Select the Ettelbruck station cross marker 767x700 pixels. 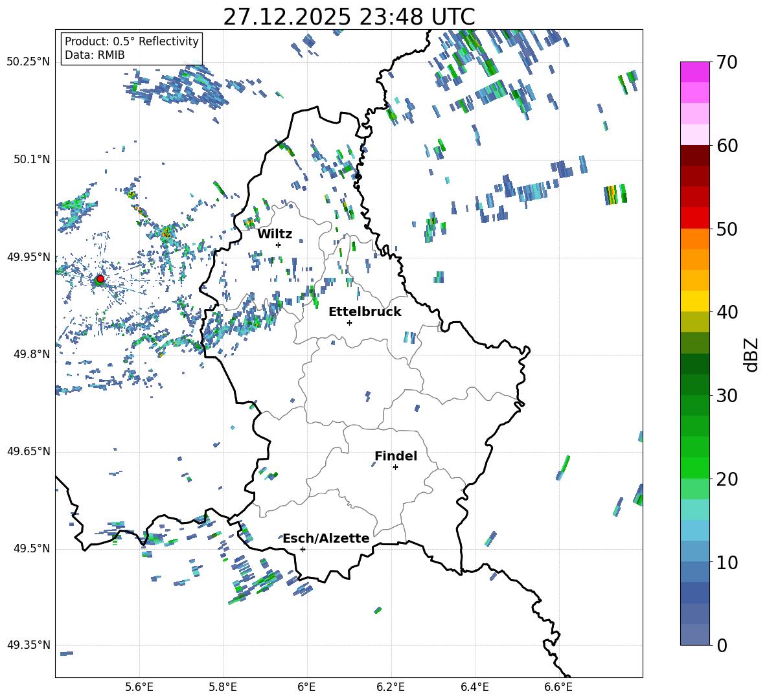click(349, 322)
